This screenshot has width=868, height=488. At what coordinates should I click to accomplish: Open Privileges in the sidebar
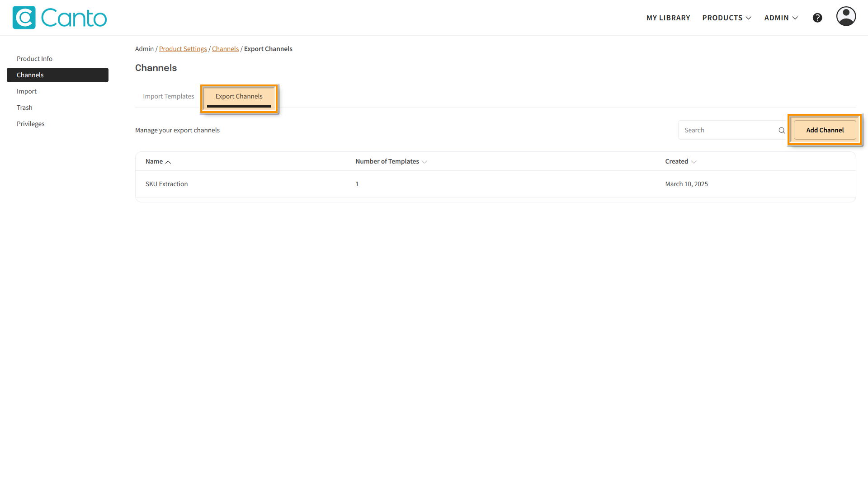pos(31,124)
